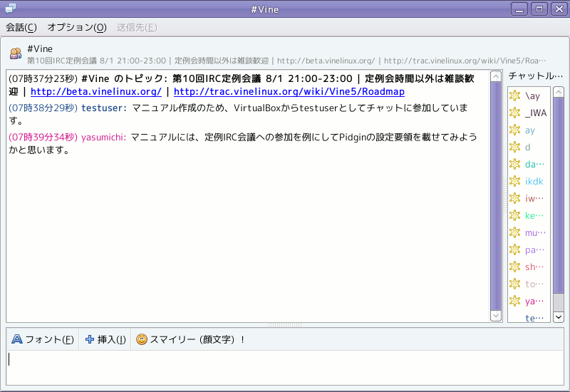Screen dimensions: 570x392
Task: Select user \ay in the chat list
Action: click(532, 96)
